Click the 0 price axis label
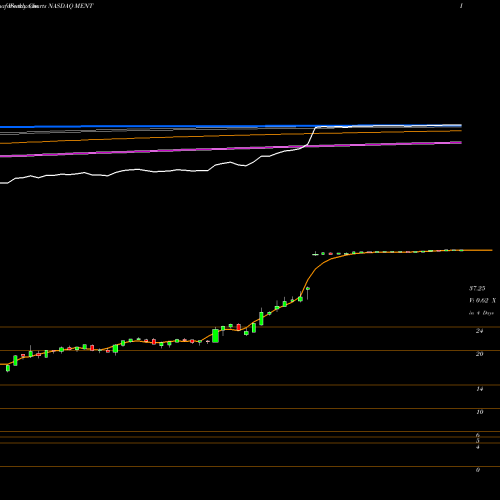 coord(478,470)
